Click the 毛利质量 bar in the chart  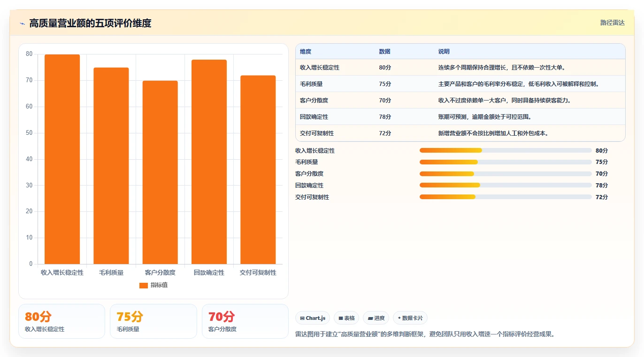click(x=111, y=166)
